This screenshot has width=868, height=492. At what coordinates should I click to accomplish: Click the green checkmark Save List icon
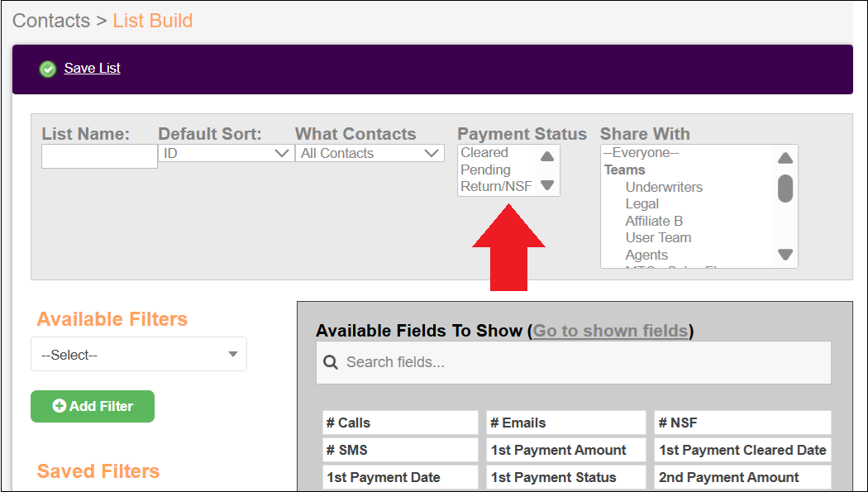click(48, 69)
